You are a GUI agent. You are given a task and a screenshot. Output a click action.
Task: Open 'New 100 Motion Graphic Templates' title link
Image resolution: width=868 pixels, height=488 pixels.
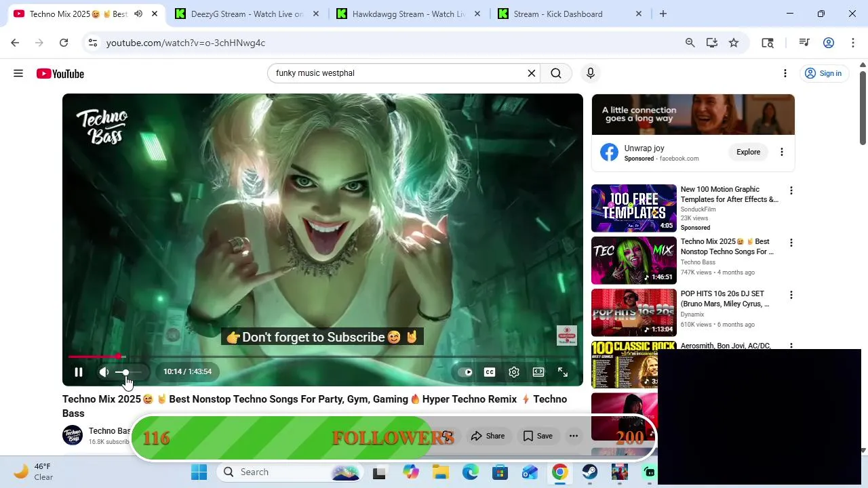730,195
